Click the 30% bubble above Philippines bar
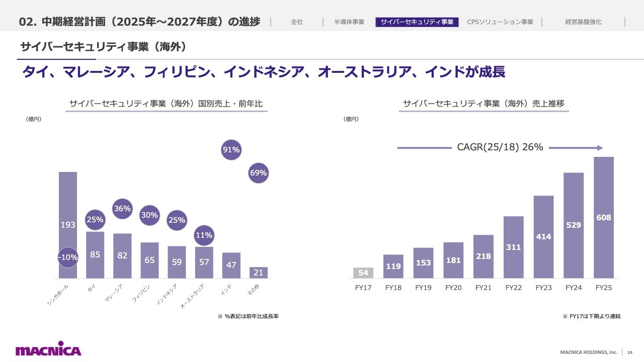 149,215
